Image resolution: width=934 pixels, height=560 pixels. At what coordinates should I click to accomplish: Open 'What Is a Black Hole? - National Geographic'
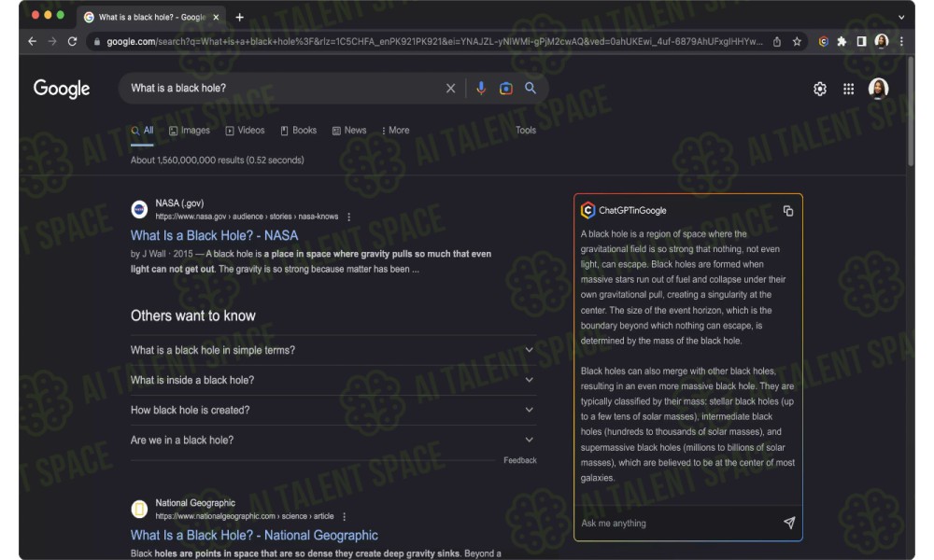[x=254, y=535]
